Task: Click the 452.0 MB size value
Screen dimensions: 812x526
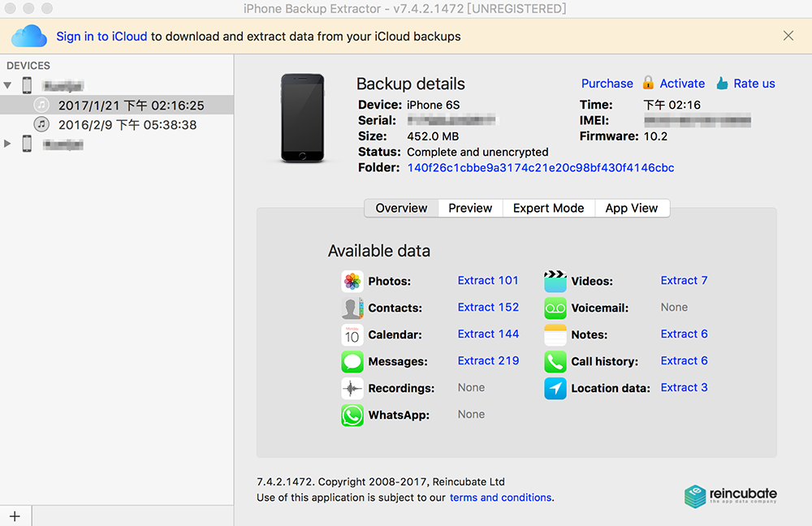Action: click(433, 136)
